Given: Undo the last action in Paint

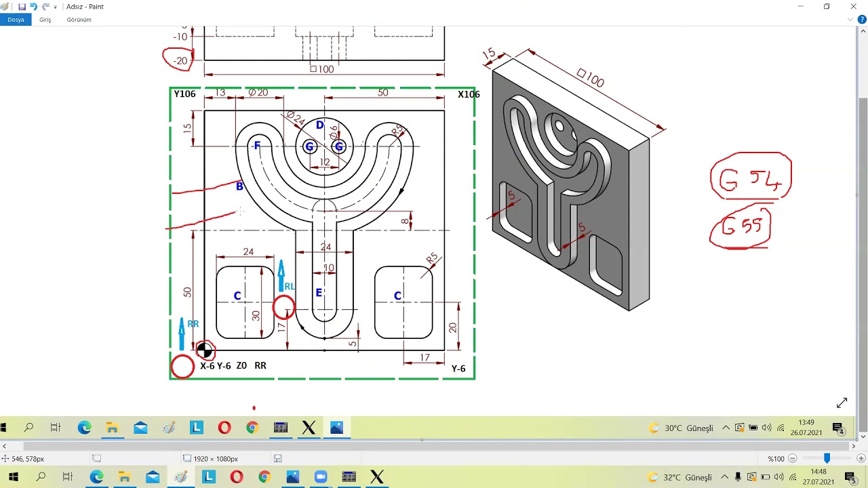Looking at the screenshot, I should (x=33, y=7).
